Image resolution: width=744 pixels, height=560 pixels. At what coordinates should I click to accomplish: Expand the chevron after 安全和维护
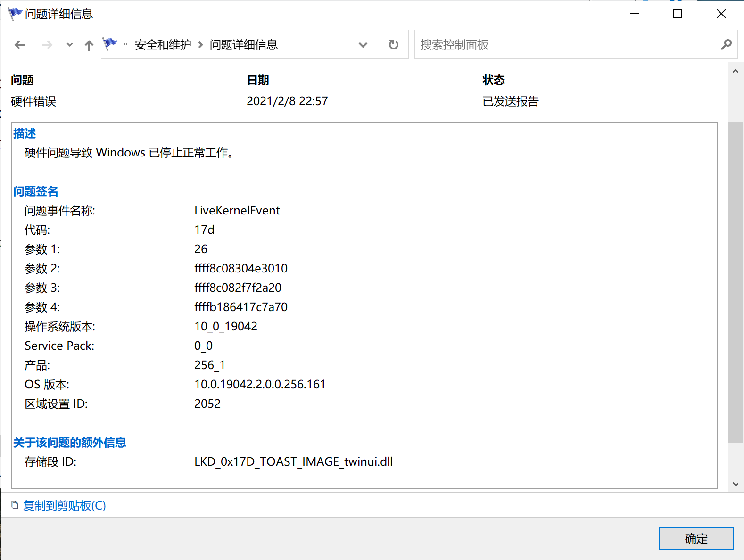click(201, 45)
